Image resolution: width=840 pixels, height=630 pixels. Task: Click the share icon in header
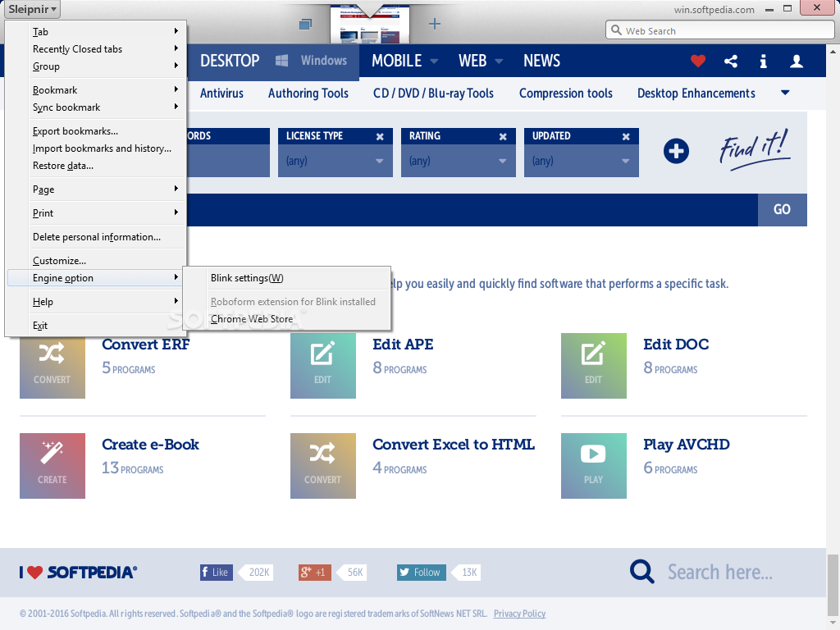tap(731, 61)
